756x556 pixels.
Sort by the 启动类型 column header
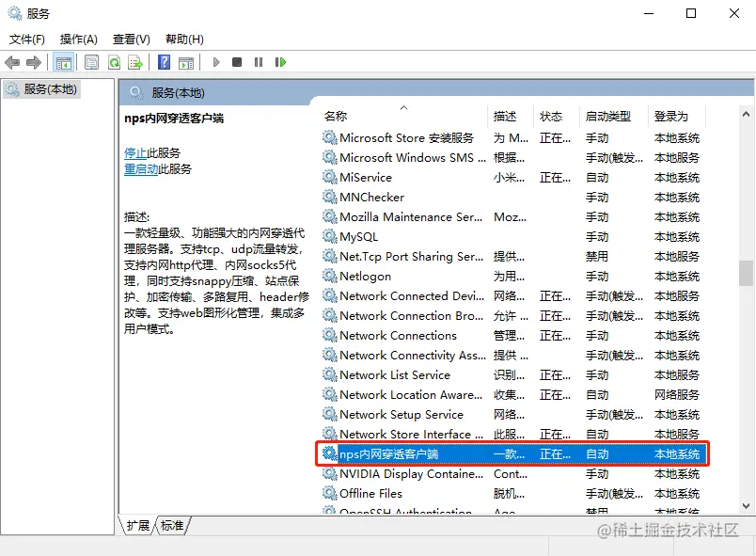tap(614, 116)
